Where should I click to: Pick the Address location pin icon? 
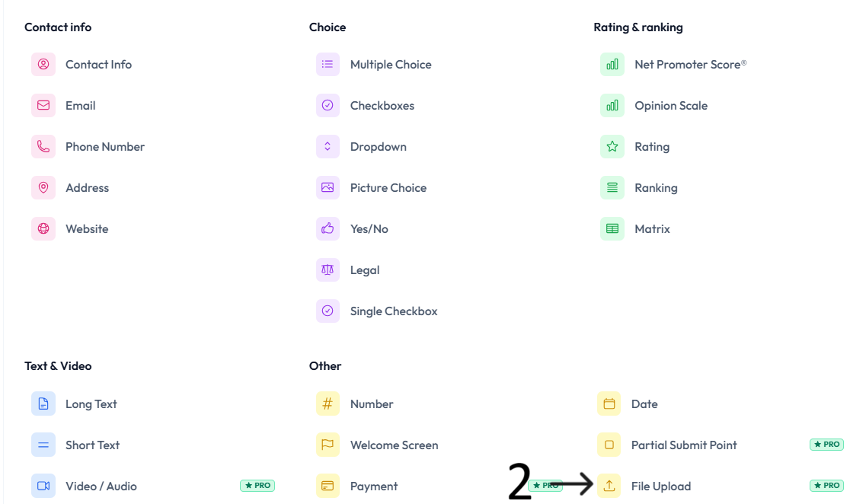[x=43, y=188]
